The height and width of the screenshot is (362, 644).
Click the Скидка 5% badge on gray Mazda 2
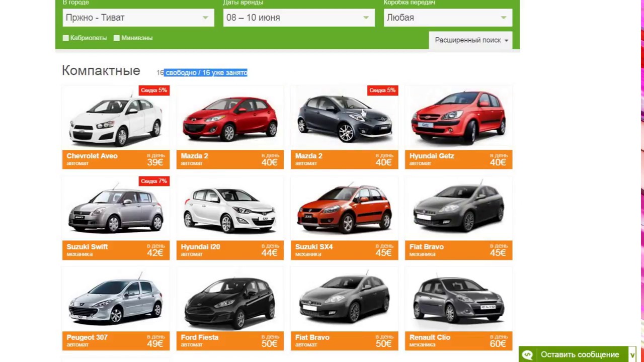(382, 90)
